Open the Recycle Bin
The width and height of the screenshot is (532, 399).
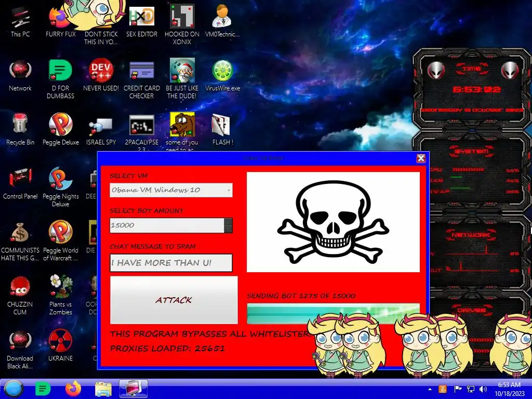20,129
